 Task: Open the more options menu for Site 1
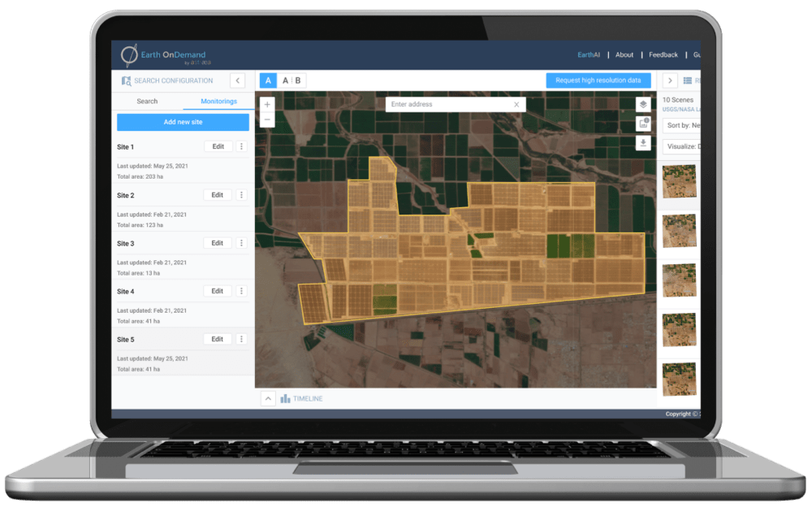pyautogui.click(x=241, y=147)
